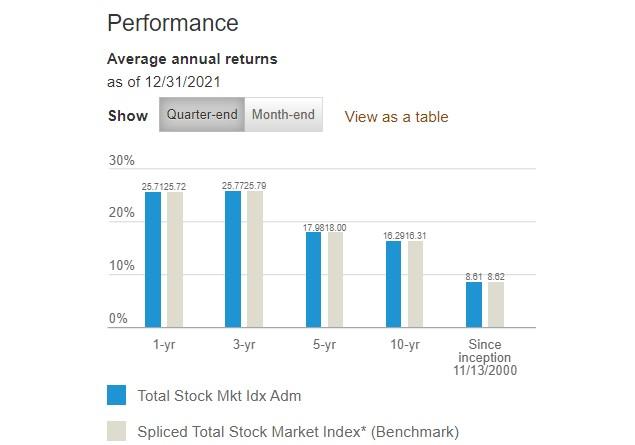The height and width of the screenshot is (445, 635).
Task: Click the blue 3-yr fund bar
Action: (233, 259)
